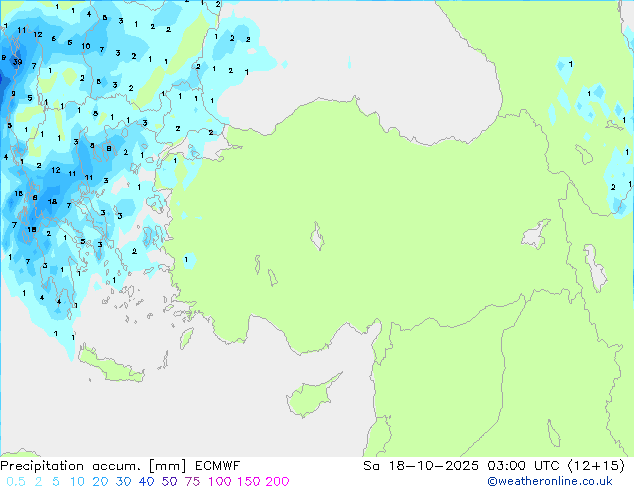Screen dimensions: 634x490
Task: Click the ECMWF model label
Action: [218, 466]
